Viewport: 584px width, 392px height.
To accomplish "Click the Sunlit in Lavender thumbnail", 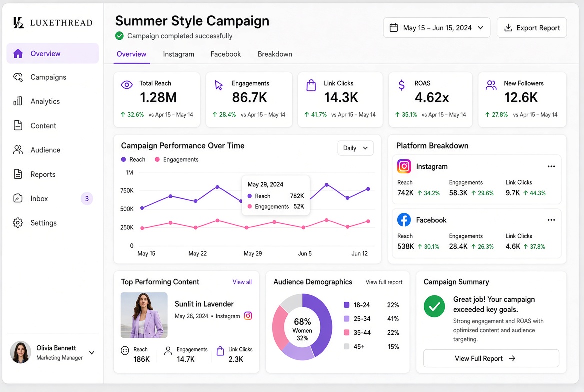I will [144, 315].
